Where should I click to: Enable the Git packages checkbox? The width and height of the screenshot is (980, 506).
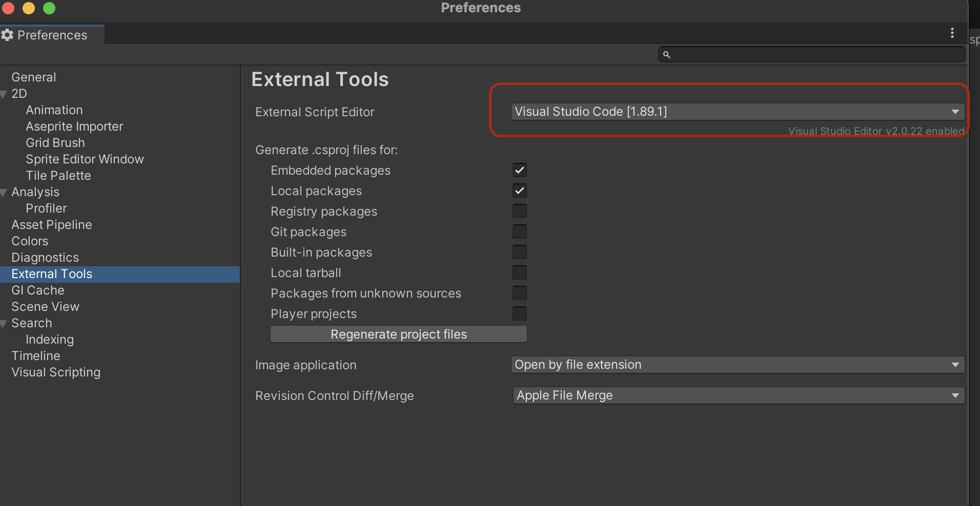(x=519, y=231)
